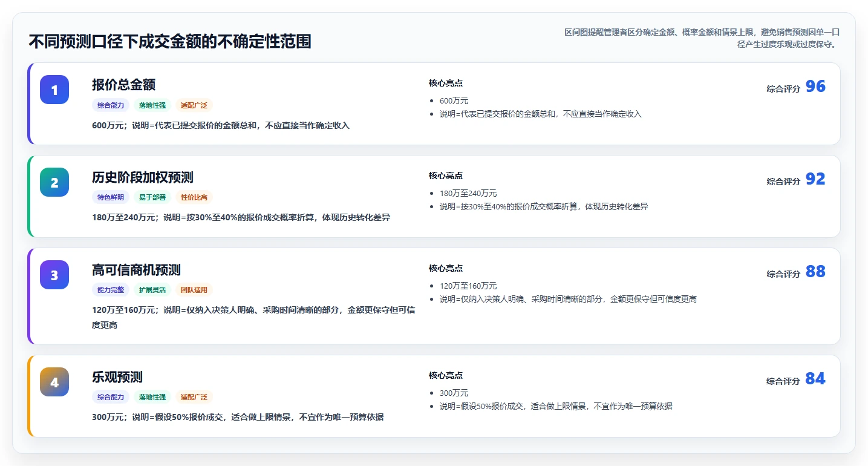Click the bold summary starting 120万至160万元；说明
Screen dimensions: 868x466
[x=253, y=317]
